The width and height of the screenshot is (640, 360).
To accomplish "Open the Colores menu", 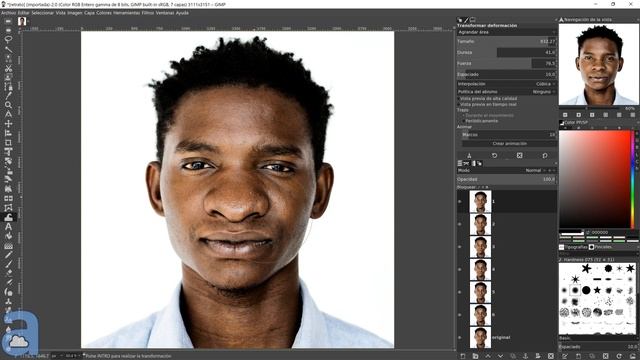I will coord(104,13).
